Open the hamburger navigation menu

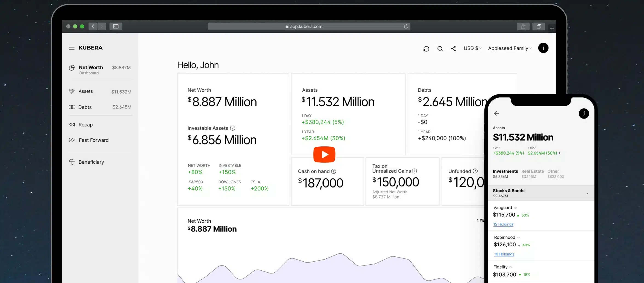click(x=72, y=48)
